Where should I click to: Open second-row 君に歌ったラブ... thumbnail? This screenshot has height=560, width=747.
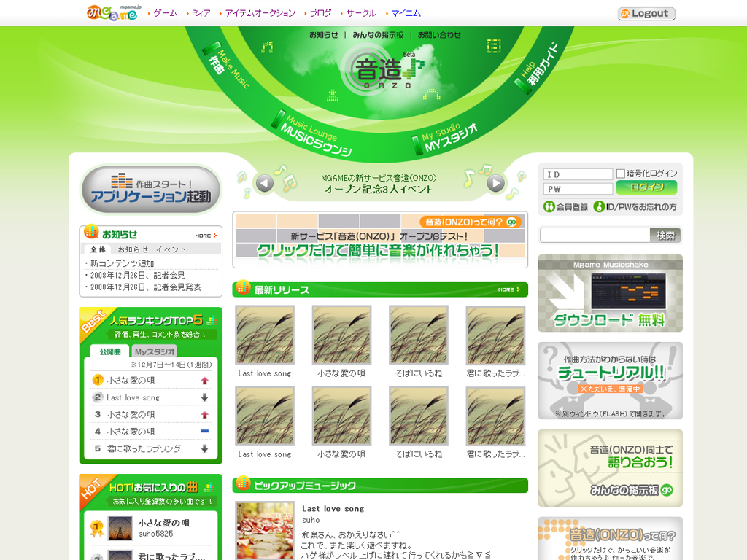tap(495, 416)
